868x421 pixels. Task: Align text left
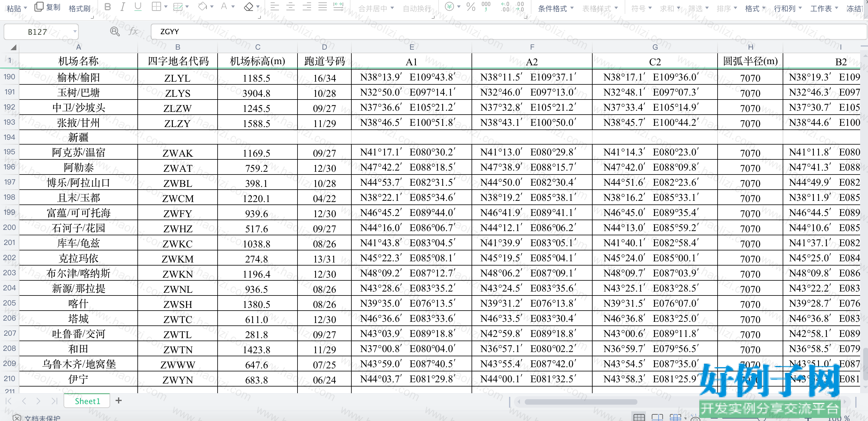pyautogui.click(x=275, y=7)
